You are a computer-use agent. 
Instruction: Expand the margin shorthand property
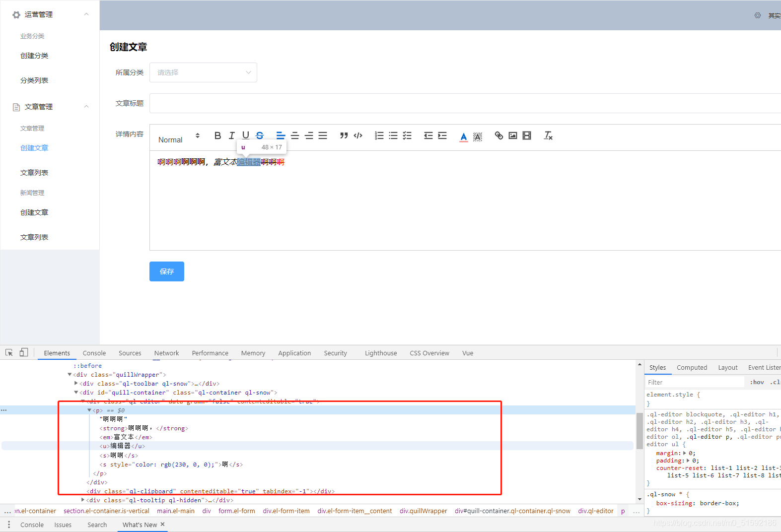(x=685, y=453)
